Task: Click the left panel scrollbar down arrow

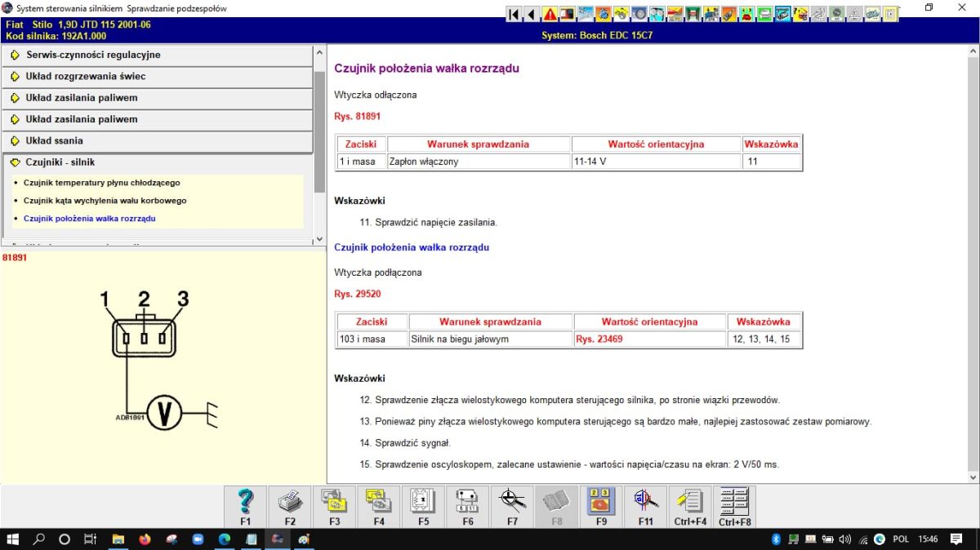Action: [319, 240]
